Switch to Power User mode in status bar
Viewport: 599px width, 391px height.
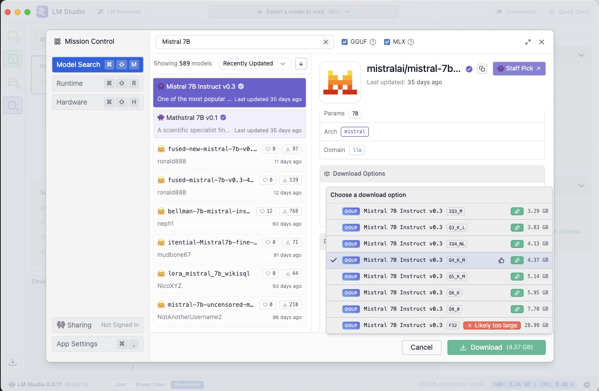[x=150, y=384]
